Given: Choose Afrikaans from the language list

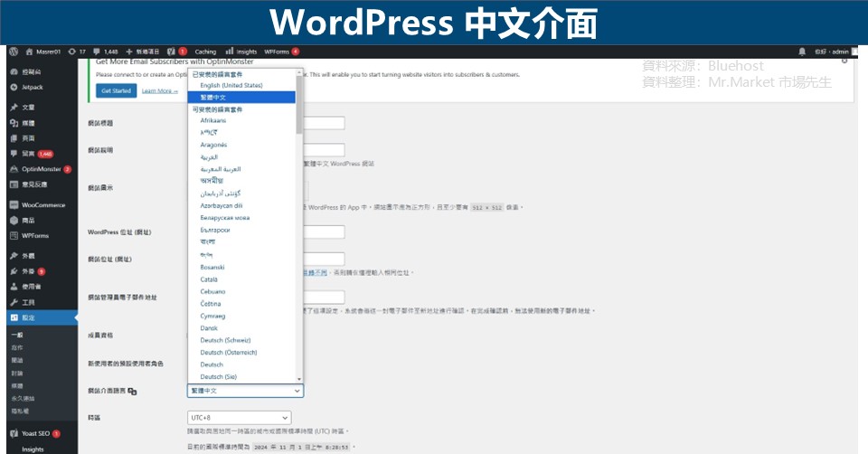Looking at the screenshot, I should (213, 120).
